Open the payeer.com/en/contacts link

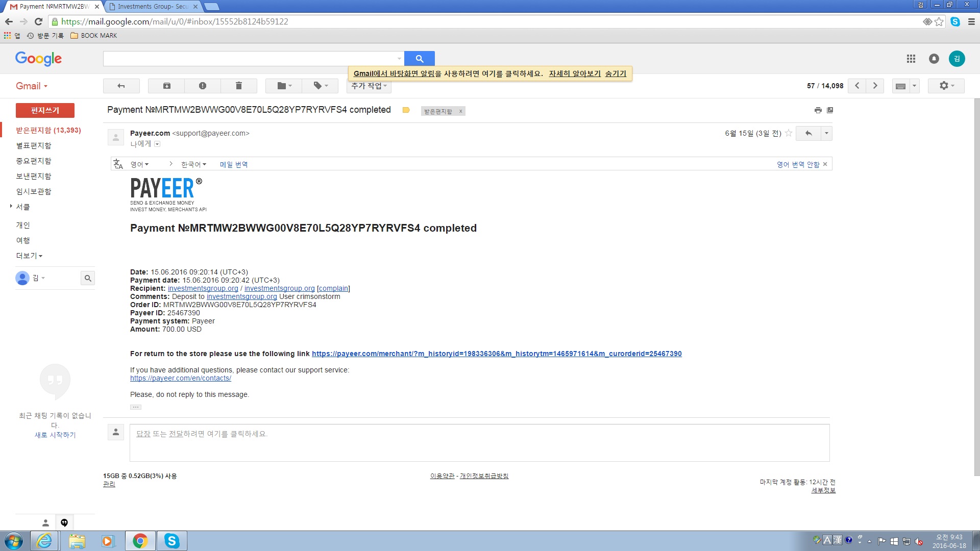click(181, 378)
